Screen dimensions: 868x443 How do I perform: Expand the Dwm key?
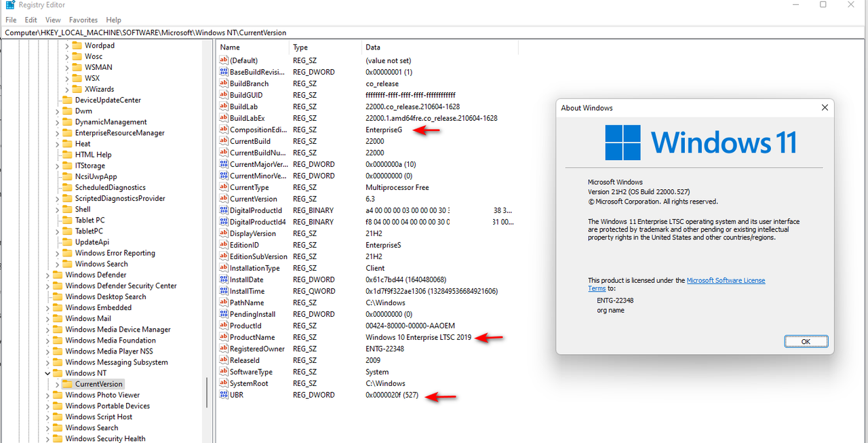click(x=57, y=111)
